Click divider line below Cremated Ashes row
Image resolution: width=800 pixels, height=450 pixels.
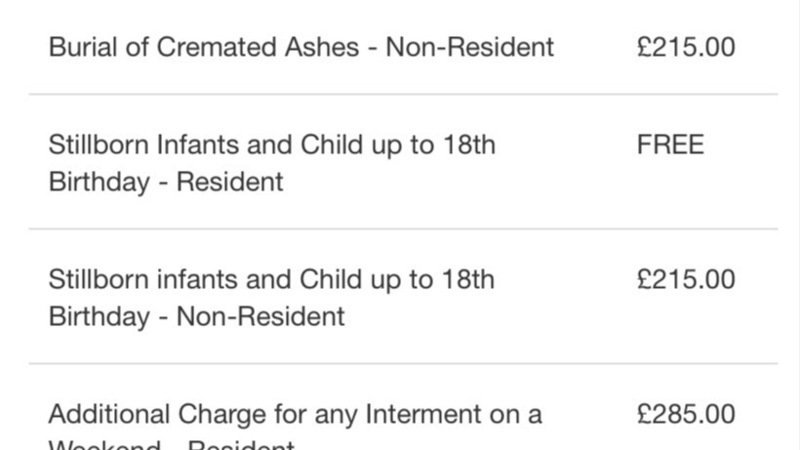pyautogui.click(x=400, y=95)
